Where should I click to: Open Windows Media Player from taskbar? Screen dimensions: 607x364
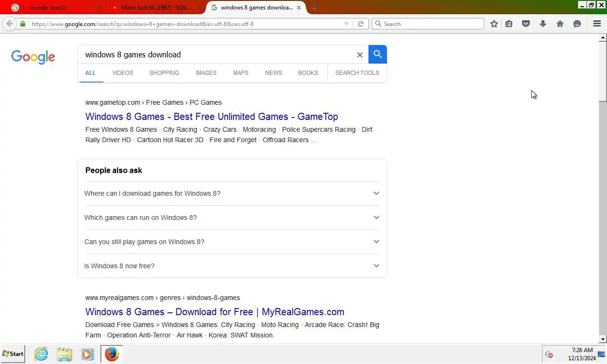point(87,354)
